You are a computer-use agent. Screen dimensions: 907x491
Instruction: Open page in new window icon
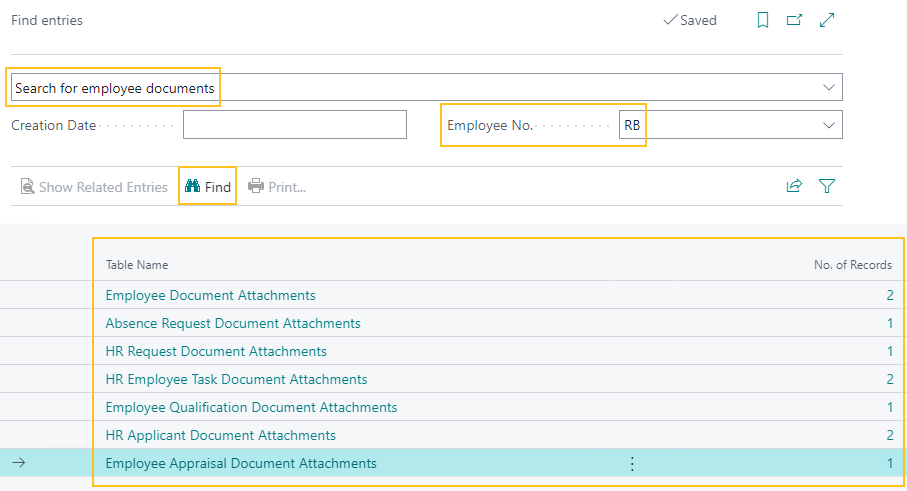tap(795, 20)
